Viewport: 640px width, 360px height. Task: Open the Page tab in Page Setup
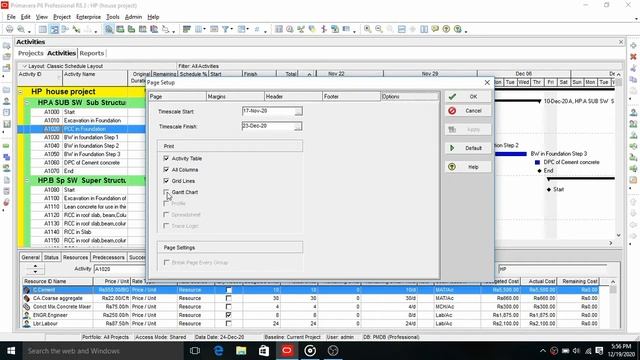pos(177,96)
